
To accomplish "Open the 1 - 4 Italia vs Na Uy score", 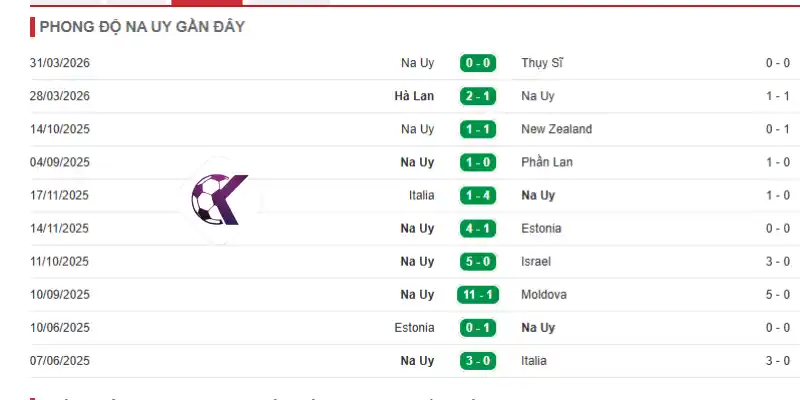I will tap(478, 195).
